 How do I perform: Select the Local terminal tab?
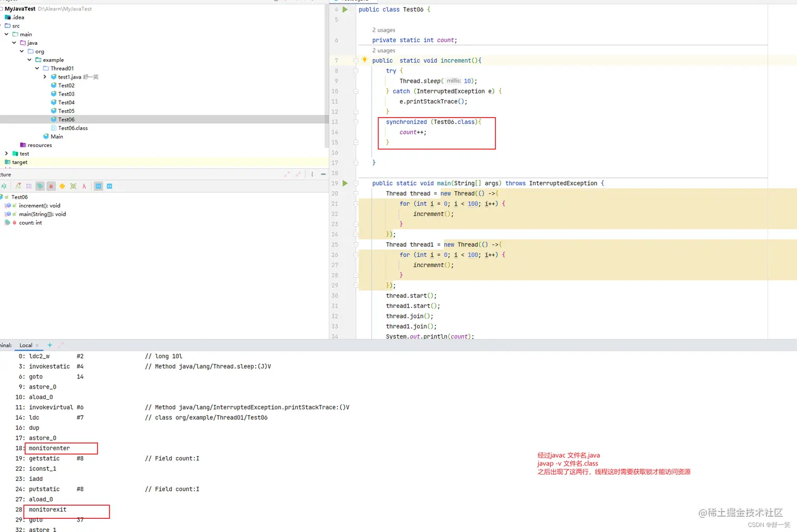[x=26, y=345]
